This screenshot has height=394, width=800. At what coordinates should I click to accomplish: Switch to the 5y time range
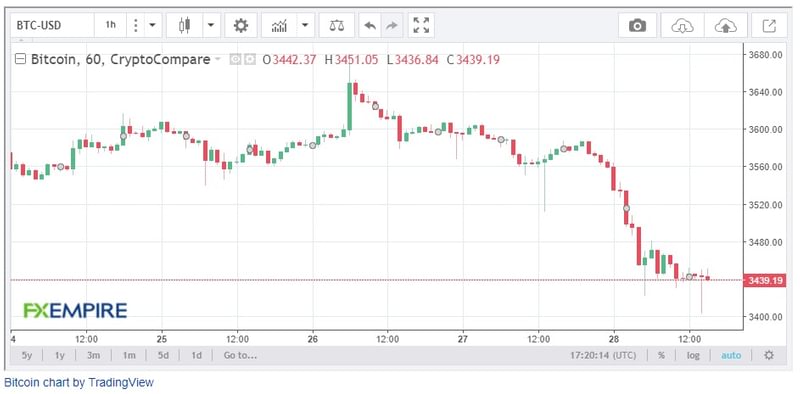click(x=27, y=355)
